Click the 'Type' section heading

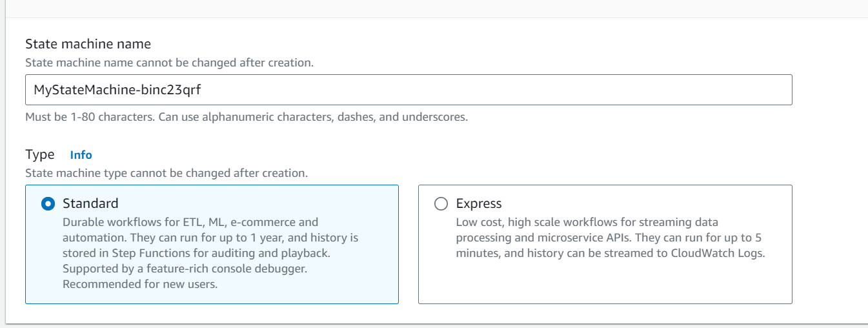tap(40, 154)
